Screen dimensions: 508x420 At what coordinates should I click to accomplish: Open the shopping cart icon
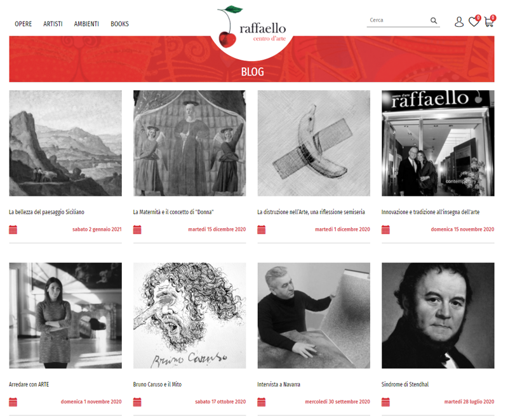tap(489, 22)
